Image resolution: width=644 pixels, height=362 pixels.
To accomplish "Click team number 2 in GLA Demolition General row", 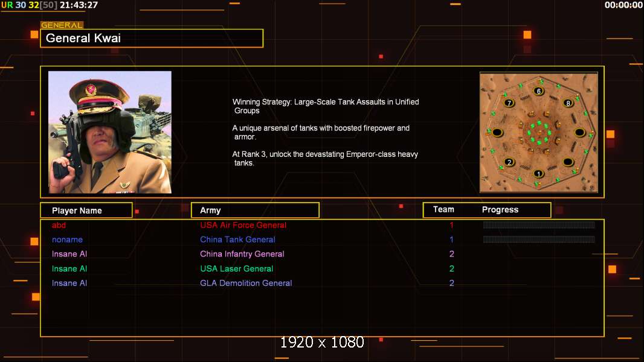I will (452, 283).
